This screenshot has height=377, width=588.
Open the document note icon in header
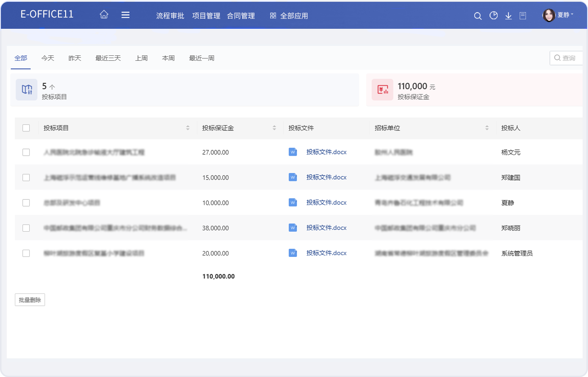(523, 16)
